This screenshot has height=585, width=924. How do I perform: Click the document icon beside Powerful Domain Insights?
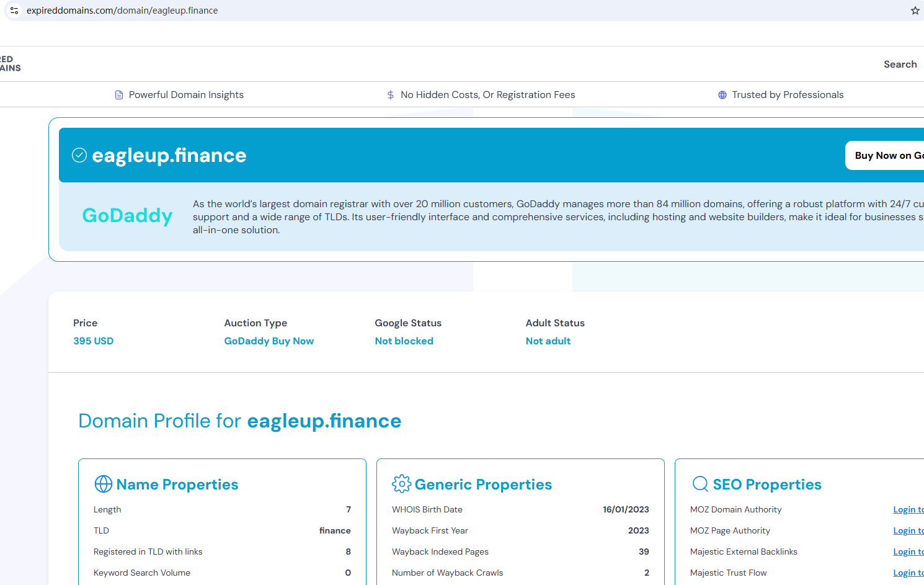click(119, 95)
